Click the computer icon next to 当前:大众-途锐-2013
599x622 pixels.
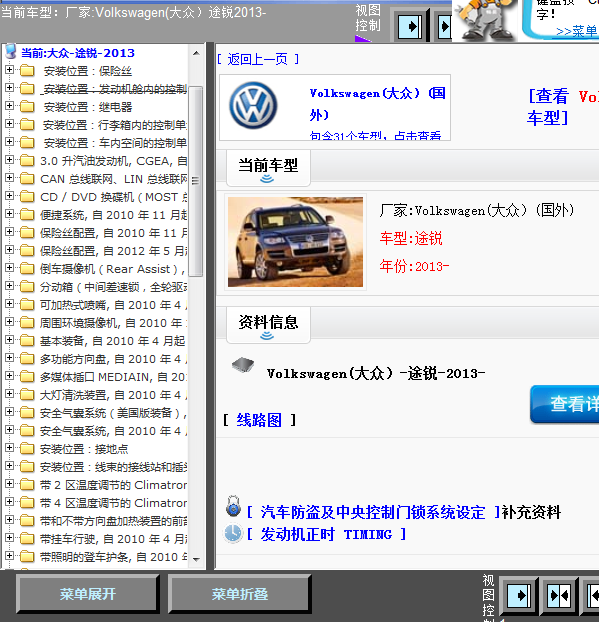[x=10, y=52]
